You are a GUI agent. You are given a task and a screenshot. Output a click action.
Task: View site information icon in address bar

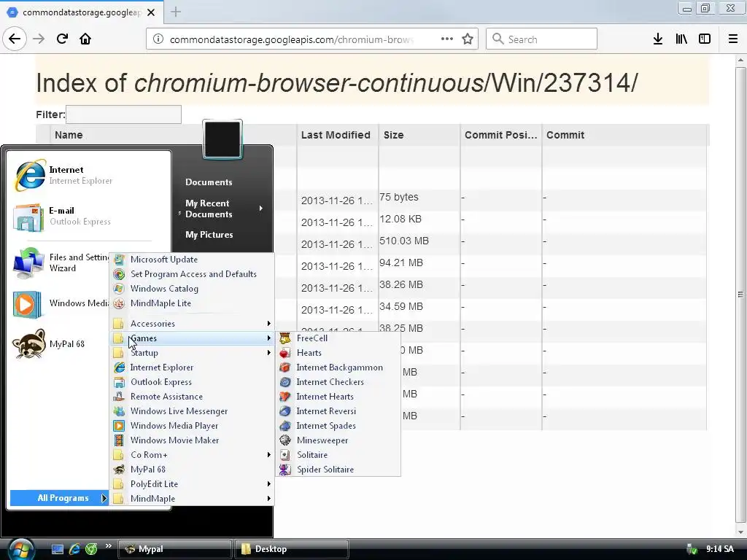pyautogui.click(x=158, y=39)
